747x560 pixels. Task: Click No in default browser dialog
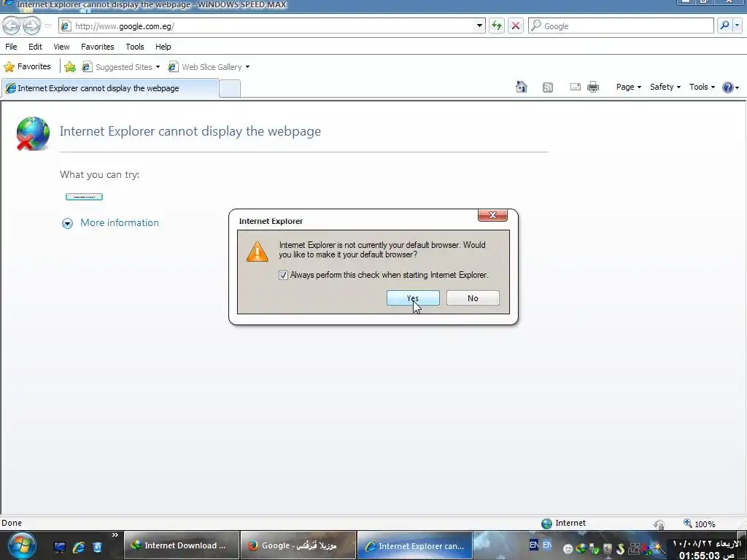(473, 298)
